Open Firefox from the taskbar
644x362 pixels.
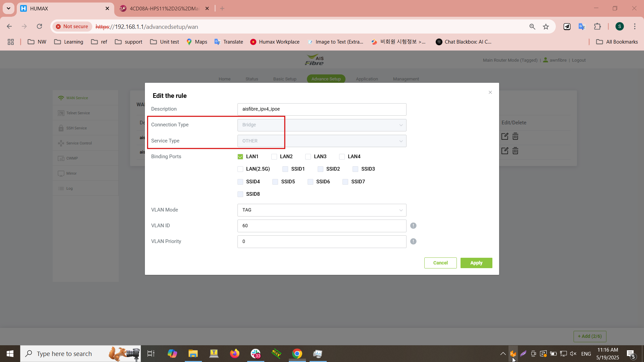tap(234, 354)
